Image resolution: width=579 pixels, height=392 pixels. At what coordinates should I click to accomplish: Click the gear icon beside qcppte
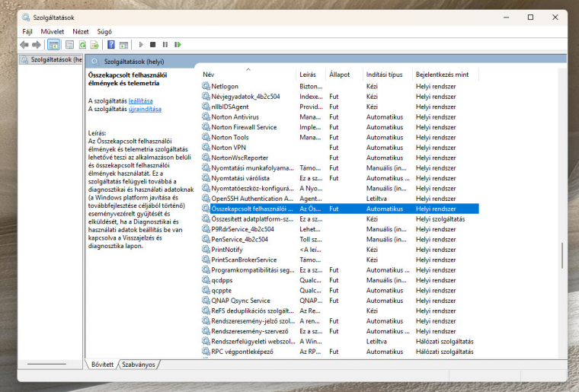pos(206,290)
